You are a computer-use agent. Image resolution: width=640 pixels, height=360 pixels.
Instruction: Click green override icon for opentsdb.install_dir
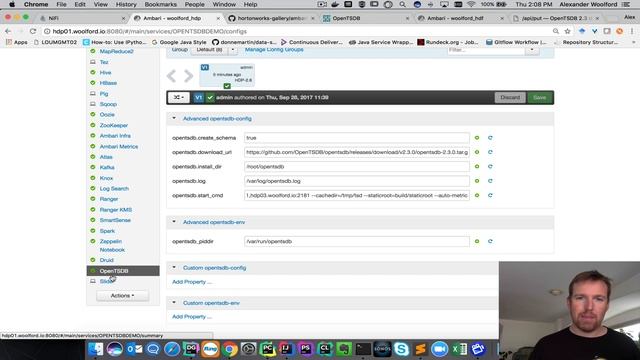pos(477,167)
